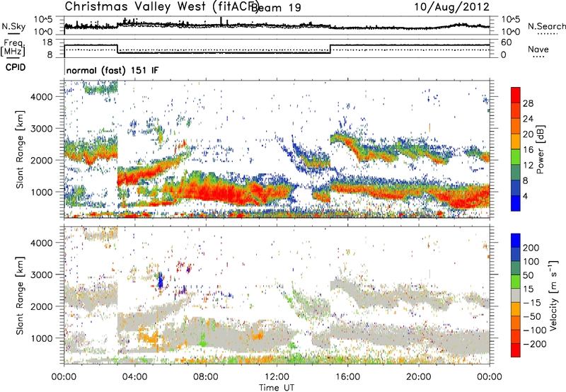Click the blue velocity patch near 3000 km
Viewport: 566px width, 392px height.
tap(161, 280)
